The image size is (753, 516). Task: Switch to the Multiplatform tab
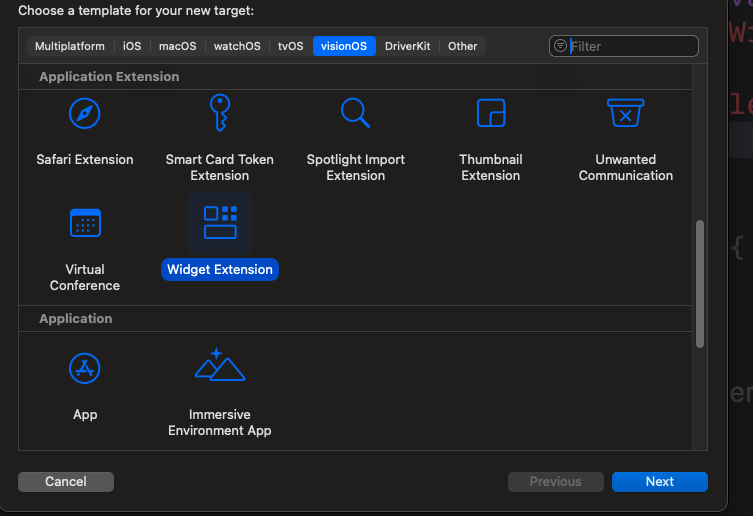(x=70, y=46)
